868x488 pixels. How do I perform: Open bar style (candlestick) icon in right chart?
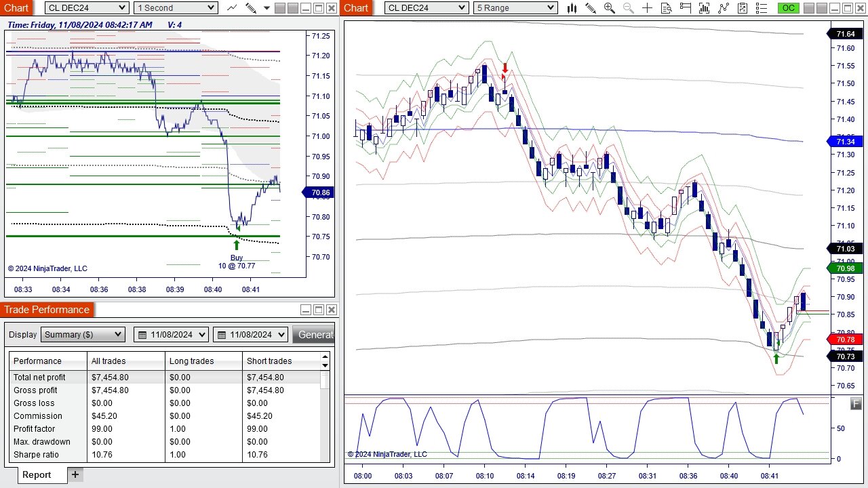click(x=572, y=8)
